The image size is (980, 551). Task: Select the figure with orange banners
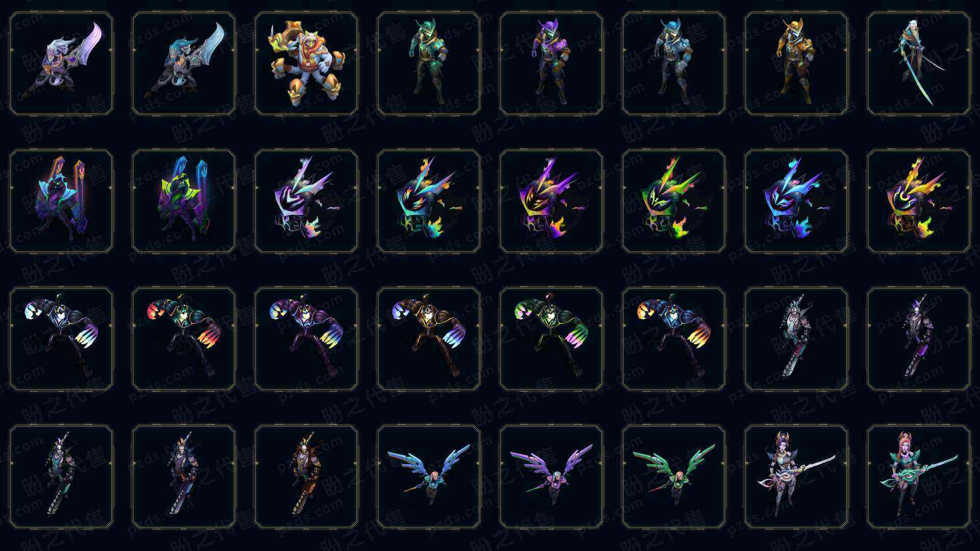[x=61, y=201]
